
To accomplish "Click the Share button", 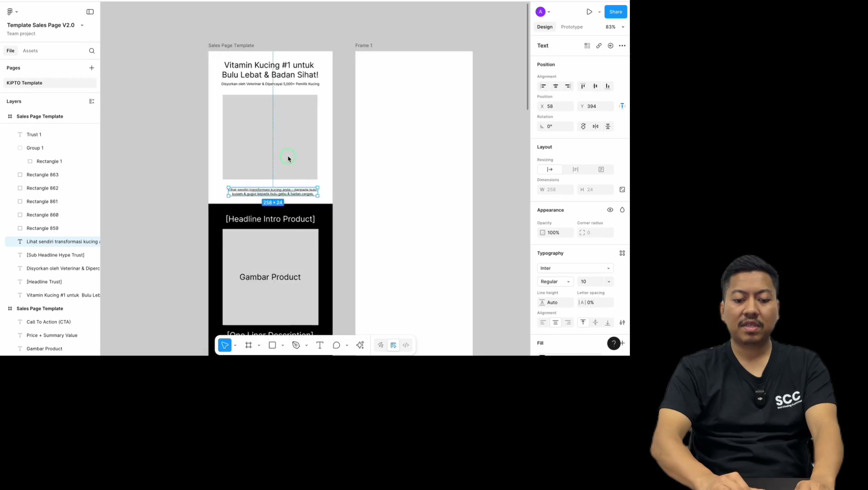I will [x=616, y=12].
